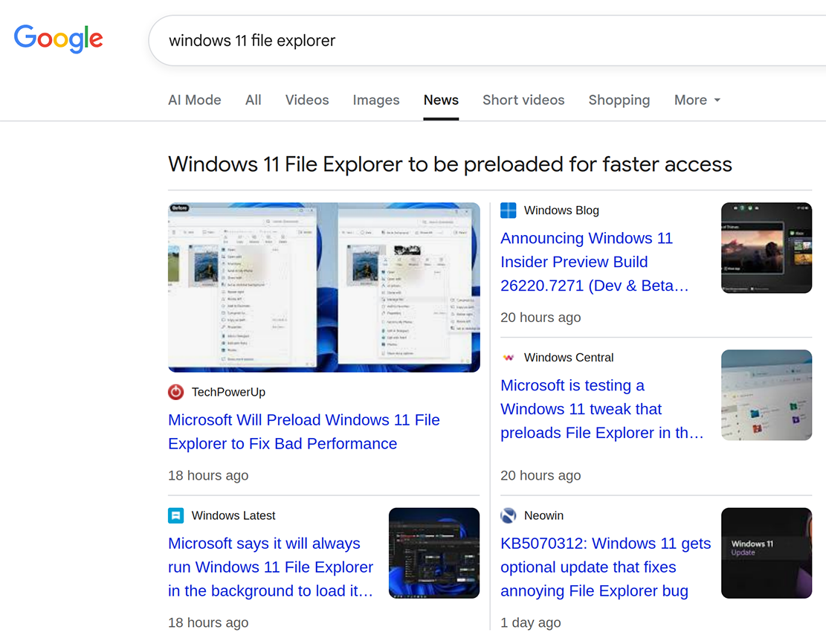Click the Windows Latest favicon icon
This screenshot has height=644, width=826.
coord(175,515)
